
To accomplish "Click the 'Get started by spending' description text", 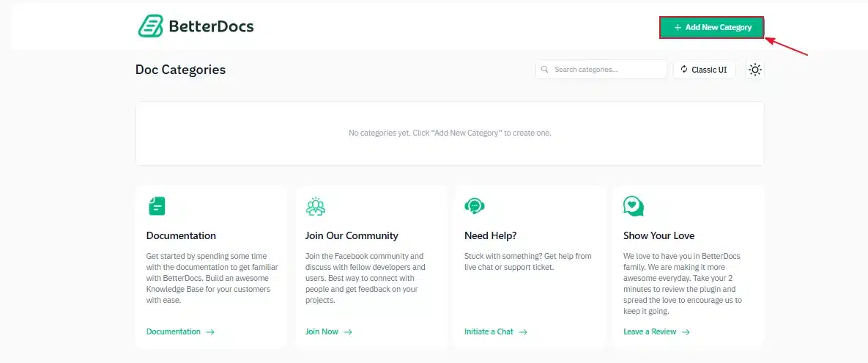I will (212, 278).
